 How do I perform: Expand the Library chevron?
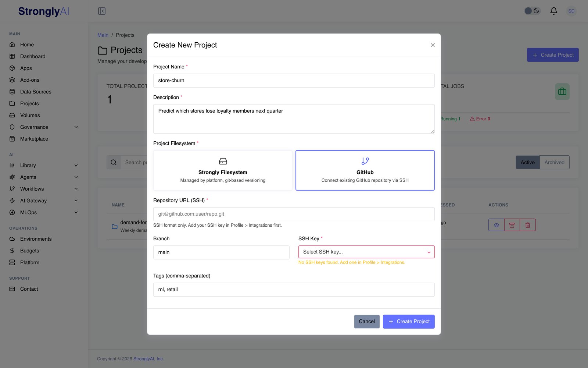point(76,165)
